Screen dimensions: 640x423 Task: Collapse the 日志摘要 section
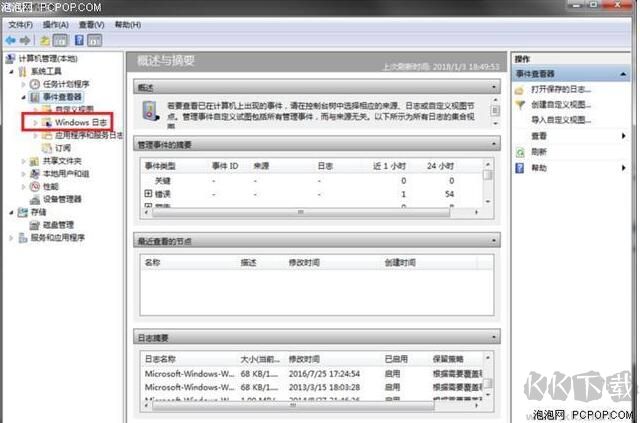point(494,337)
